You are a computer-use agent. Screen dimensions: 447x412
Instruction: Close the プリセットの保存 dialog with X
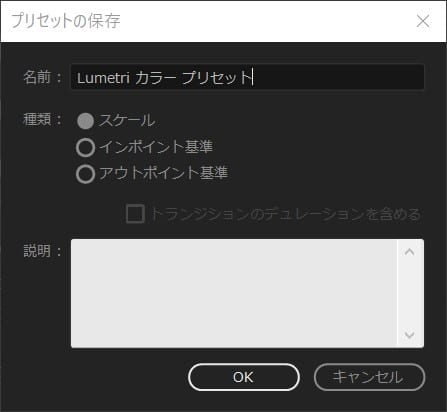click(x=423, y=21)
